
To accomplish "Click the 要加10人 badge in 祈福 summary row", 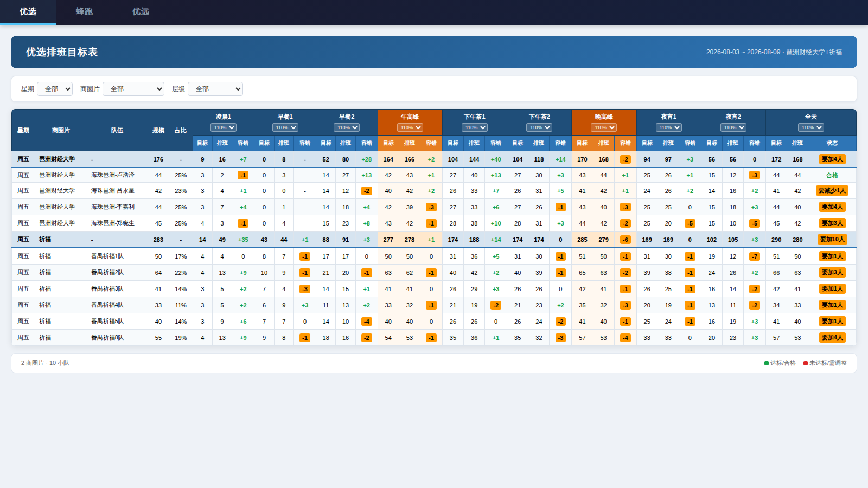I will (832, 240).
